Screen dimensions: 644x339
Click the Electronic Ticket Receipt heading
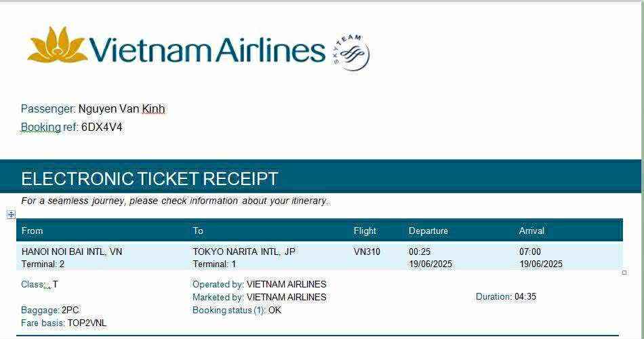coord(150,179)
